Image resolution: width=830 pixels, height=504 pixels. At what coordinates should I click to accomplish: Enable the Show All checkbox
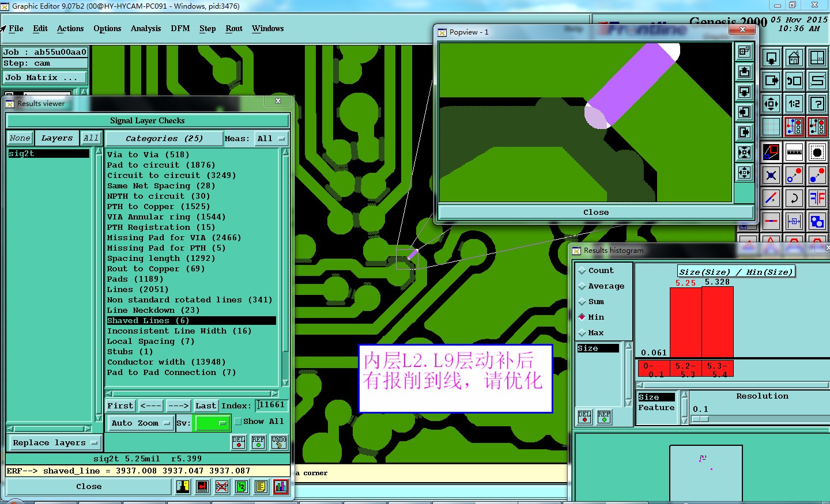pyautogui.click(x=237, y=422)
